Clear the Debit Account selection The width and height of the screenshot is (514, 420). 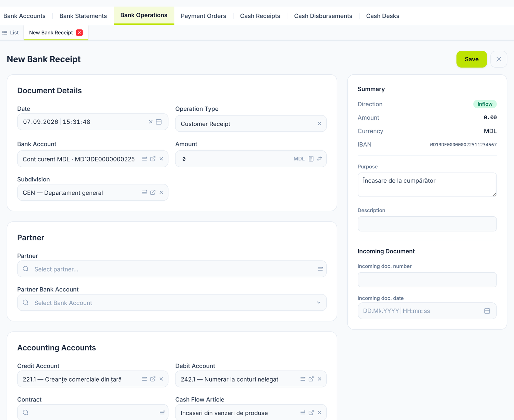pos(319,379)
